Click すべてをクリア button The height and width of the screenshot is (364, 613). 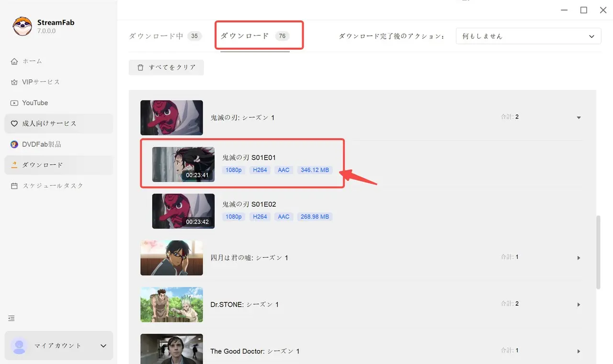click(x=166, y=67)
